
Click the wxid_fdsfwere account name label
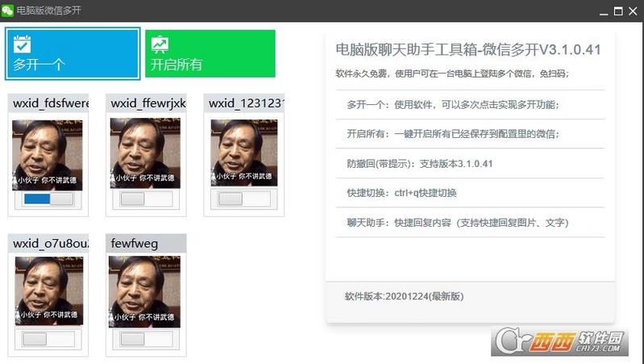(51, 103)
